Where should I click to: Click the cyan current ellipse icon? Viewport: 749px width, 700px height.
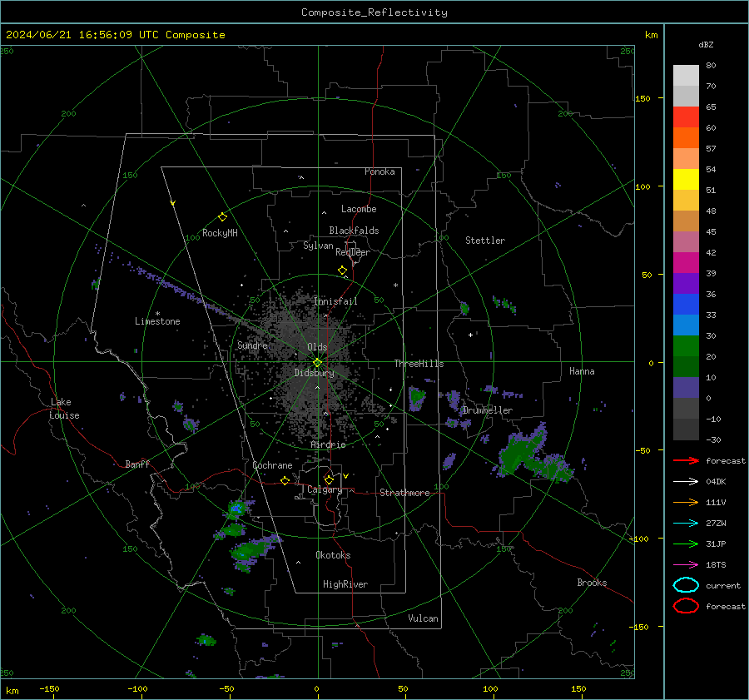tap(686, 585)
